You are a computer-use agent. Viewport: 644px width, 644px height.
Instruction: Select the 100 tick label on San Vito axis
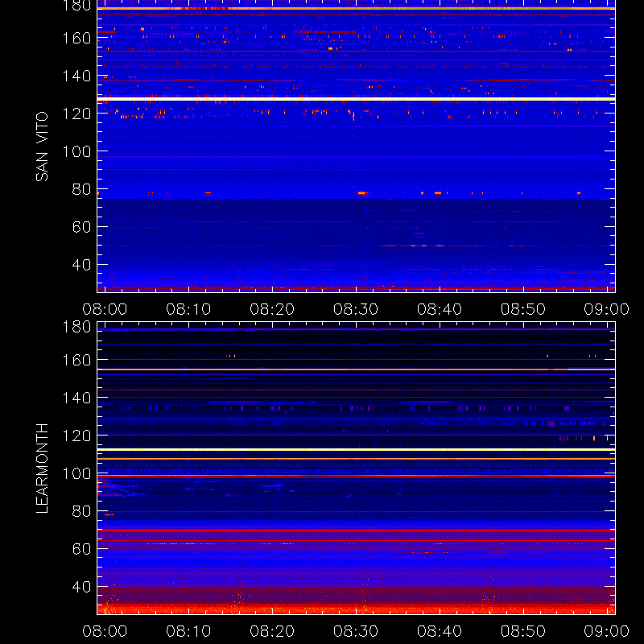[x=76, y=151]
